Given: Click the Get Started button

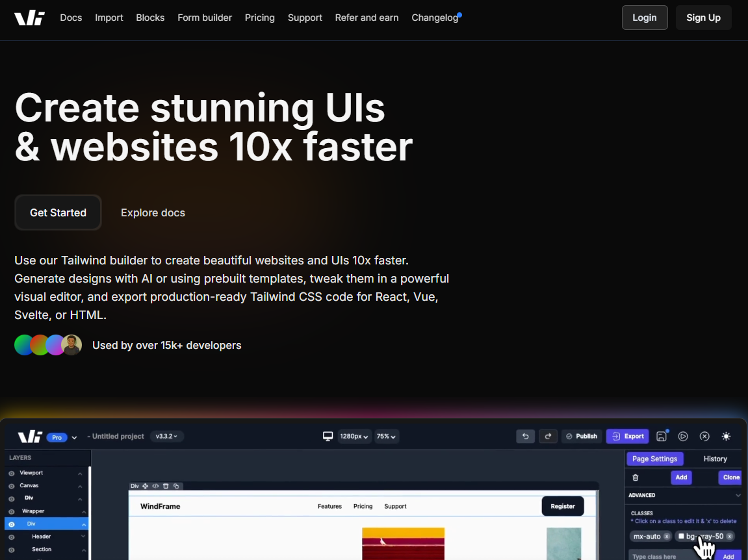Looking at the screenshot, I should click(58, 212).
